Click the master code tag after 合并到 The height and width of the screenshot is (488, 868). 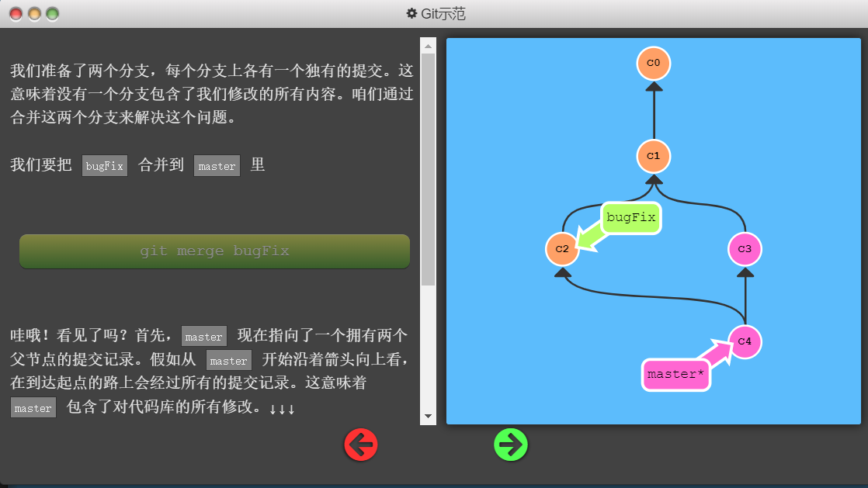pos(217,166)
